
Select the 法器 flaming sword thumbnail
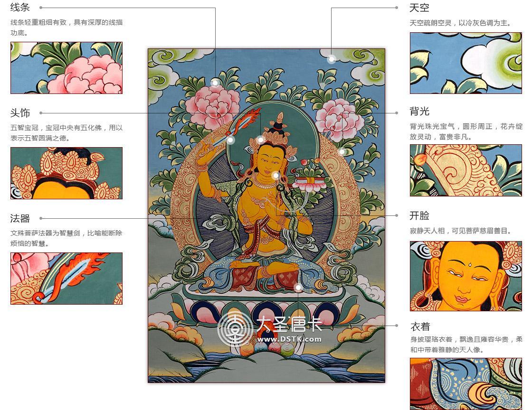(66, 279)
